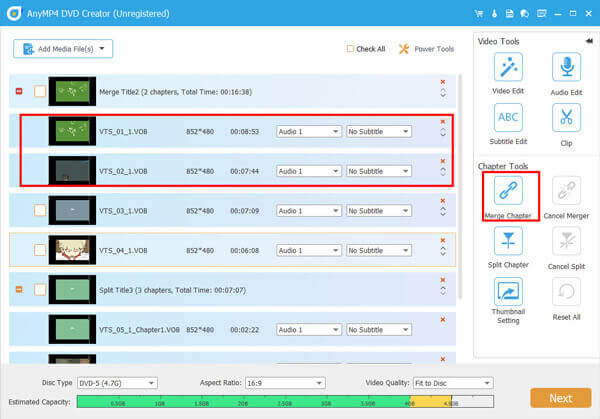This screenshot has height=419, width=600.
Task: Remove VTS_04_1.VOB with its red X
Action: 443,240
